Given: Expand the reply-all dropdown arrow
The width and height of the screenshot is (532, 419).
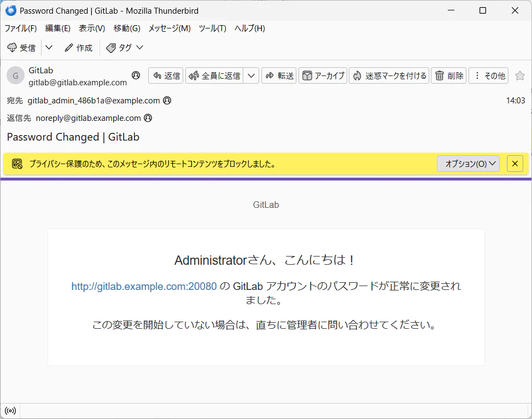Looking at the screenshot, I should [251, 75].
